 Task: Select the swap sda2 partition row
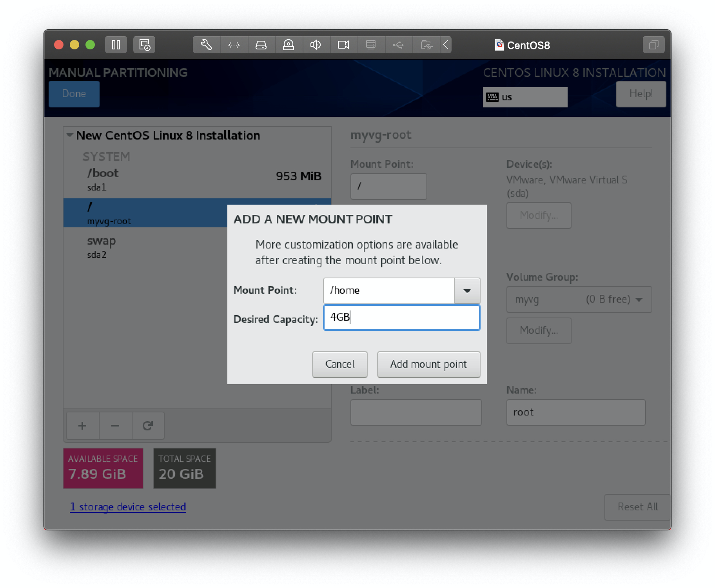click(x=145, y=247)
